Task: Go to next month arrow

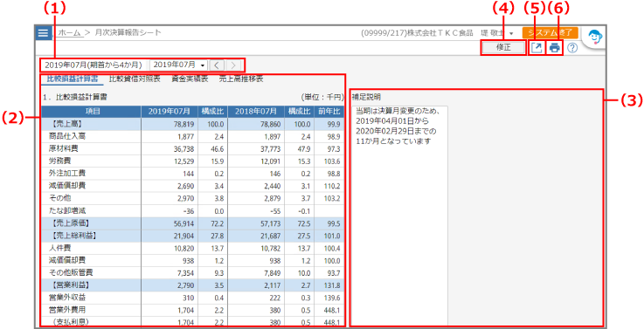Action: pyautogui.click(x=233, y=65)
